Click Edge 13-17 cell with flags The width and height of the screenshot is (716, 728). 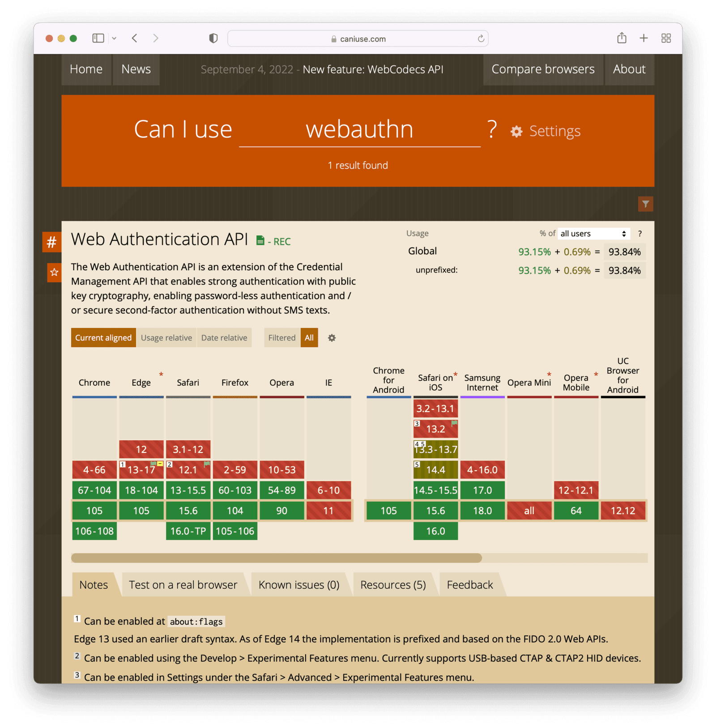pyautogui.click(x=141, y=470)
